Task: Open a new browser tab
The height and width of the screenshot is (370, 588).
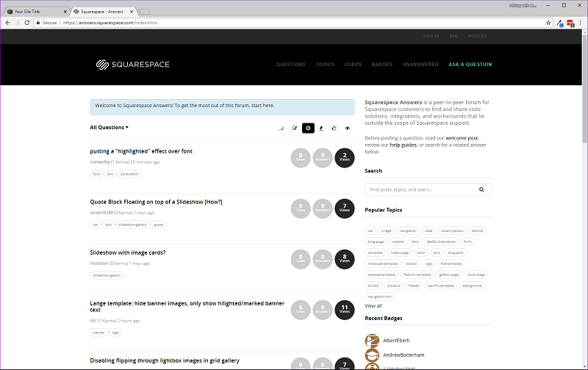Action: (144, 12)
